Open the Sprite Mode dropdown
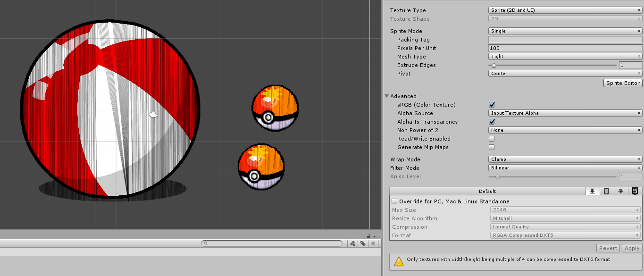 pyautogui.click(x=565, y=31)
